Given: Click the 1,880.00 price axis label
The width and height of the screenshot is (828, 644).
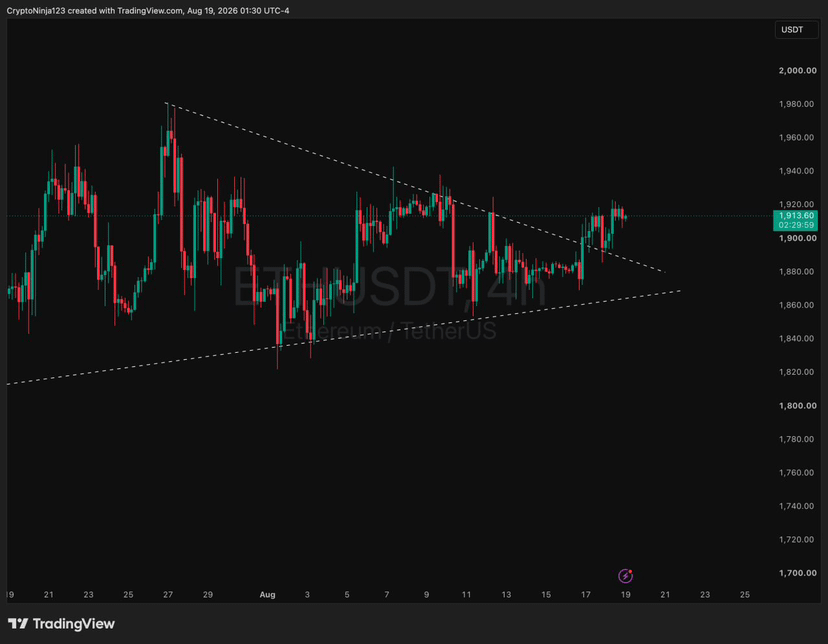Looking at the screenshot, I should click(x=796, y=271).
